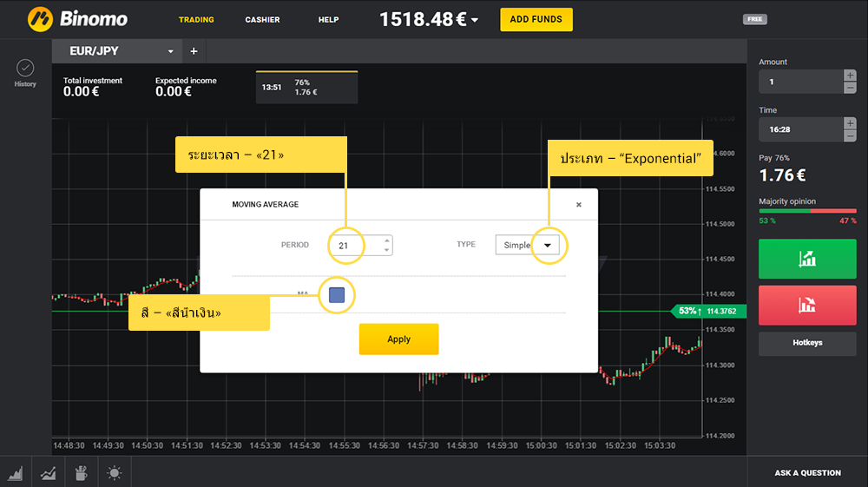
Task: Open the drawing tools pencil-cup icon
Action: point(82,473)
